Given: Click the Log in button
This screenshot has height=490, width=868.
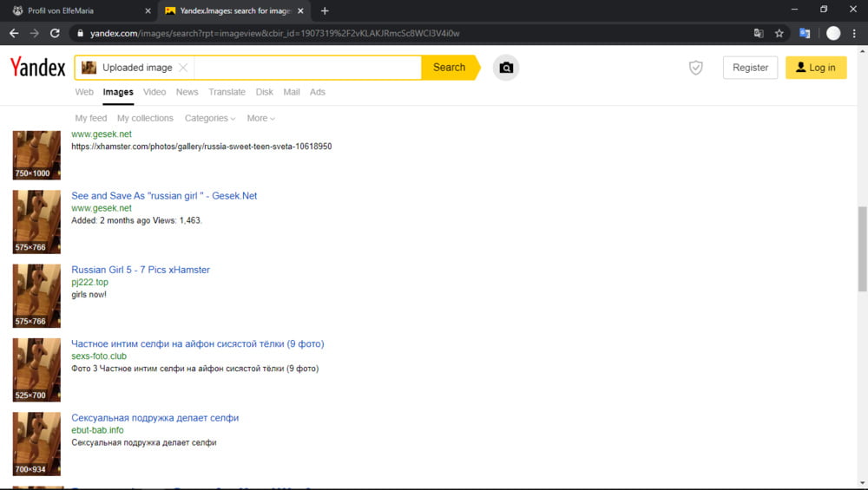Looking at the screenshot, I should click(815, 68).
